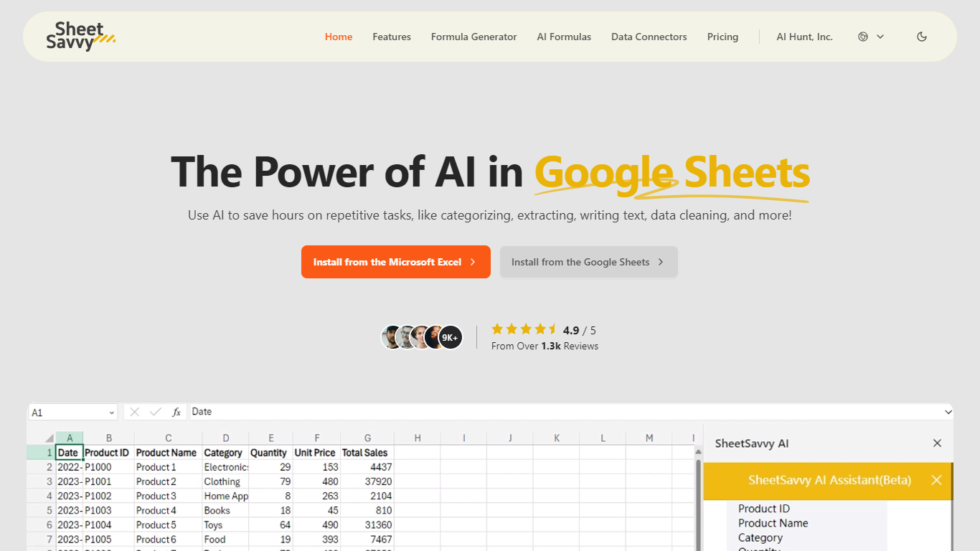The image size is (980, 551).
Task: Navigate to Data Connectors
Action: click(649, 37)
